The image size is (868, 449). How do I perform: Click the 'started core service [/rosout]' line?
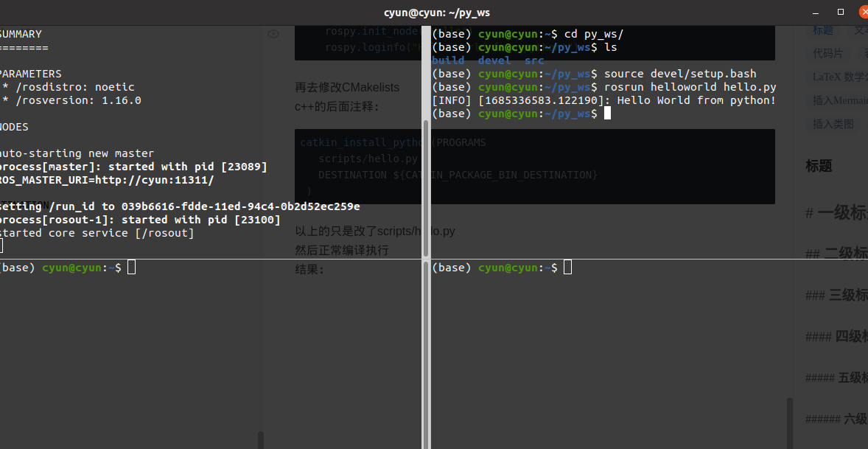coord(97,233)
